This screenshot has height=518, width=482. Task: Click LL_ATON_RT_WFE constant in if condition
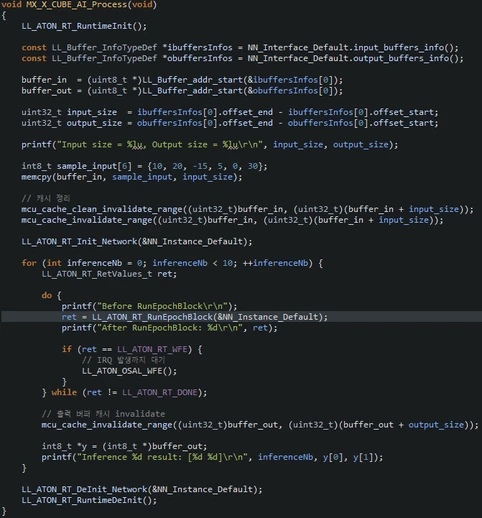[152, 349]
